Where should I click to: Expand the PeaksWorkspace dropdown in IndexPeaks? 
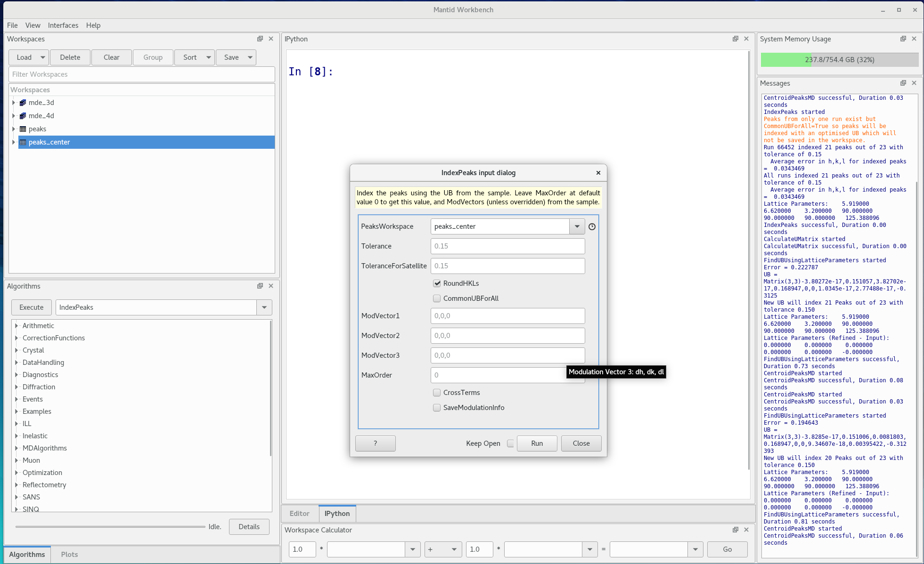(576, 226)
